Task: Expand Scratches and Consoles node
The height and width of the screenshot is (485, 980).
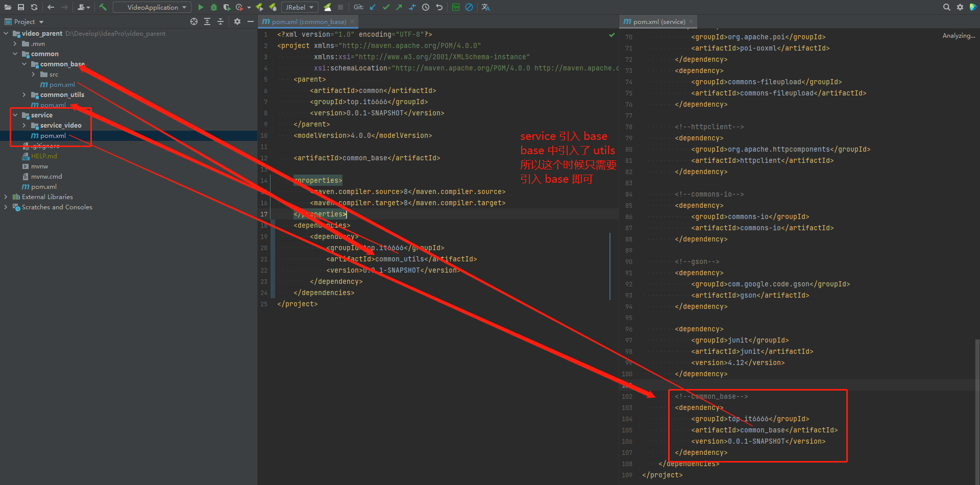Action: pyautogui.click(x=6, y=207)
